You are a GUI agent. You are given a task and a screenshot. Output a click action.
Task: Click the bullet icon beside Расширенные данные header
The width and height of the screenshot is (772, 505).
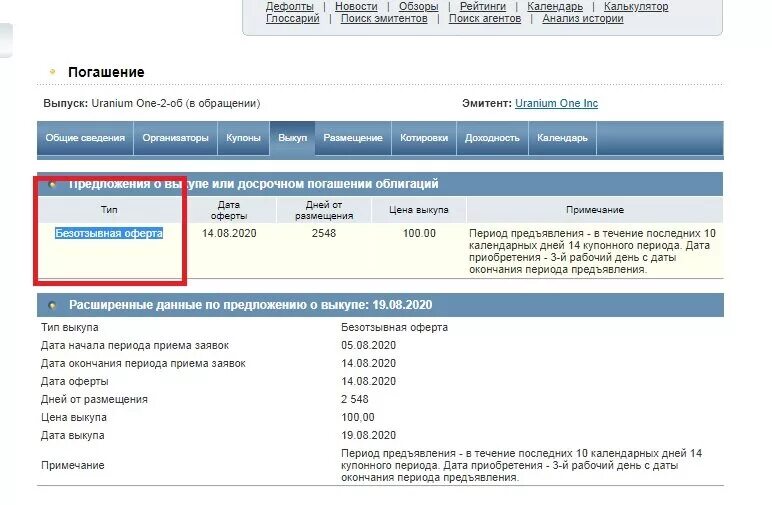[x=53, y=306]
